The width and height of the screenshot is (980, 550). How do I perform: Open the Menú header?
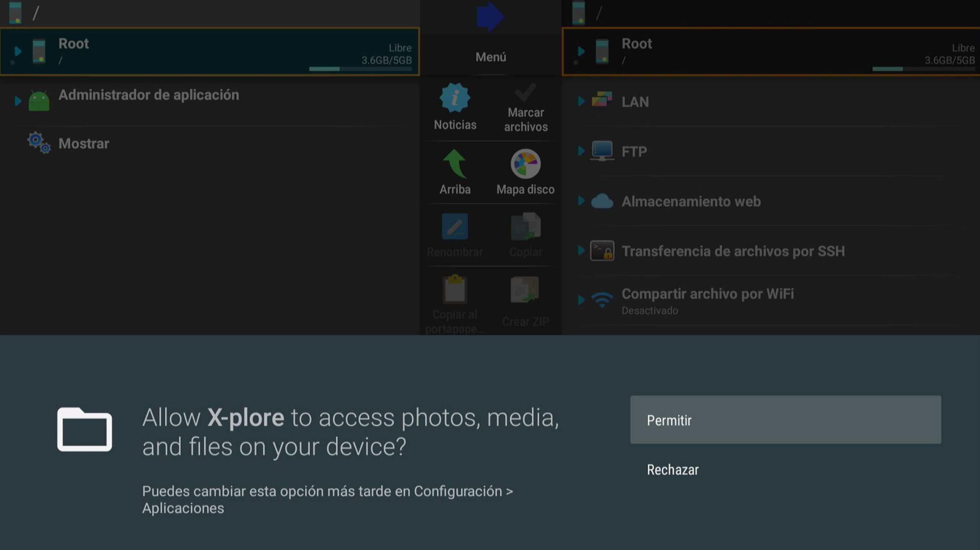click(491, 57)
